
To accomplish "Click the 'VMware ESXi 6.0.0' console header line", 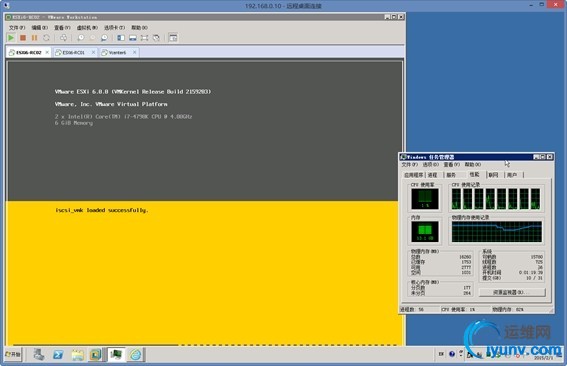I will tap(133, 92).
